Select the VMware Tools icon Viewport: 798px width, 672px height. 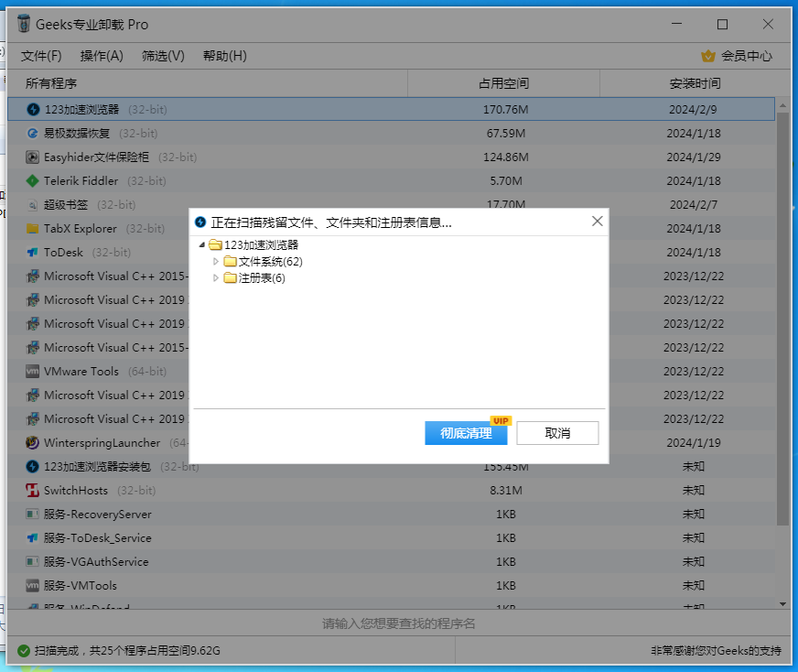click(33, 372)
